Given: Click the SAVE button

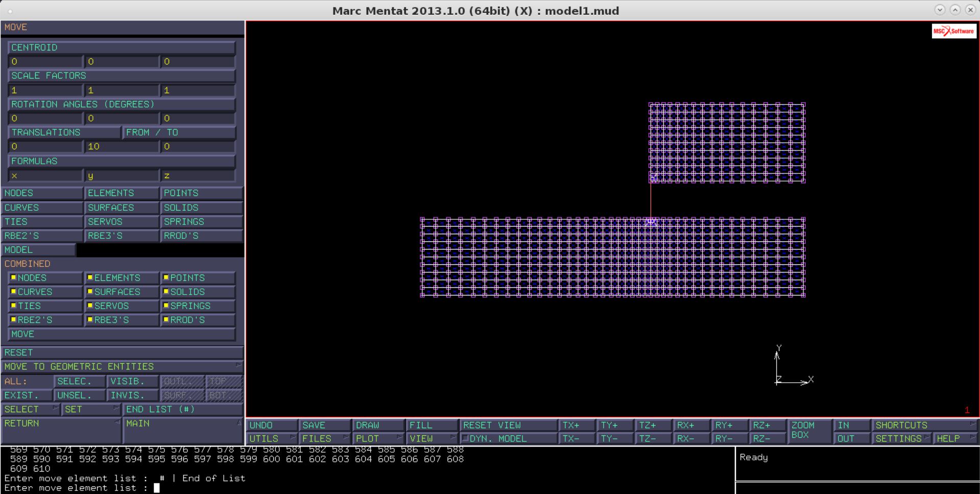Looking at the screenshot, I should (325, 425).
